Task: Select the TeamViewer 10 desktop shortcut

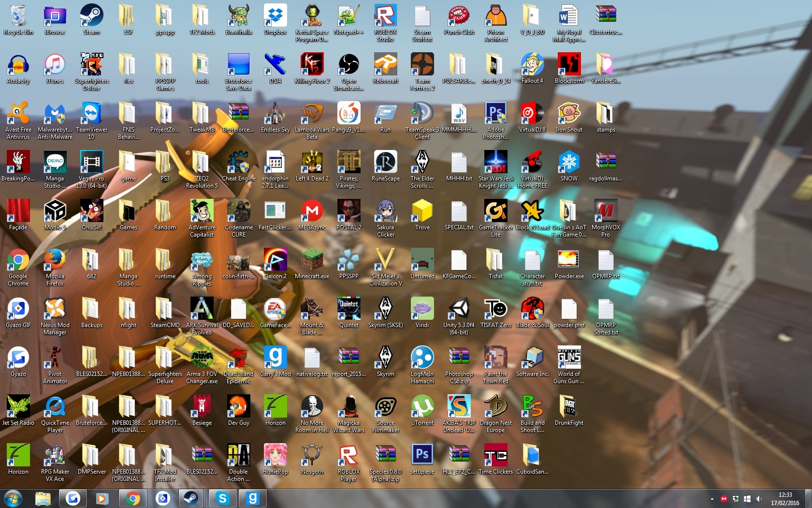Action: point(92,121)
